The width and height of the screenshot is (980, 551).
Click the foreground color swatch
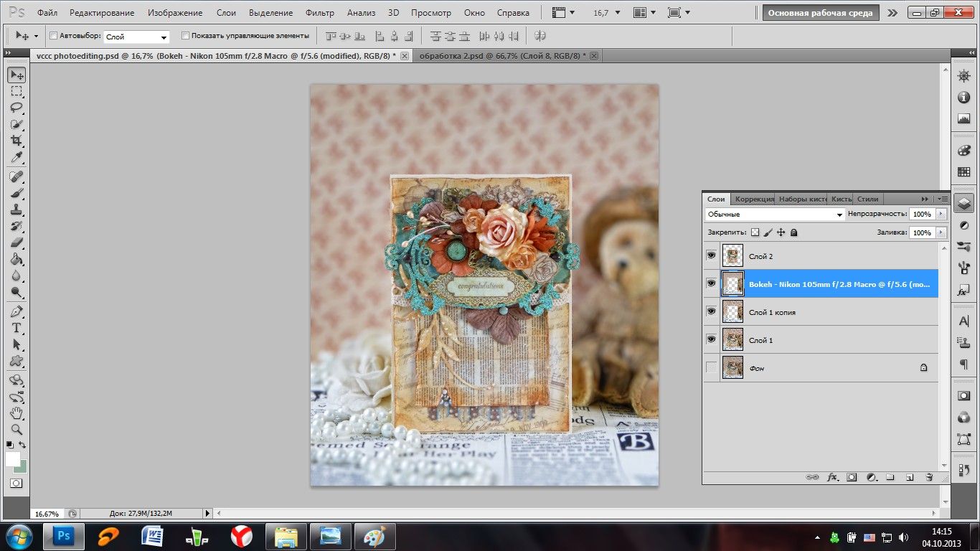[x=13, y=458]
